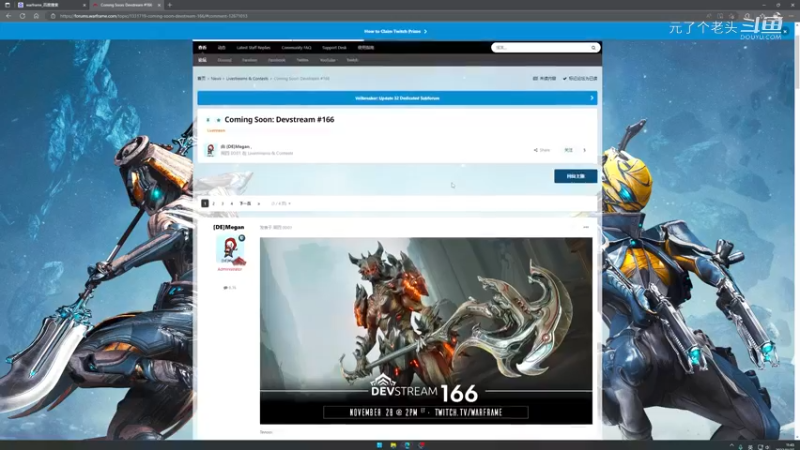Open the Windows Start button on taskbar
The width and height of the screenshot is (800, 450).
coord(380,445)
